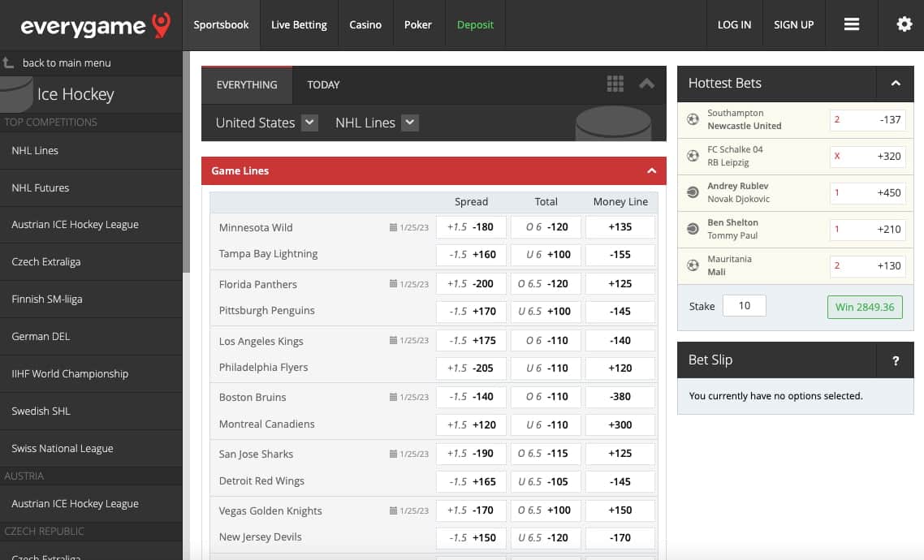Click the everygame logo
924x560 pixels.
tap(96, 25)
